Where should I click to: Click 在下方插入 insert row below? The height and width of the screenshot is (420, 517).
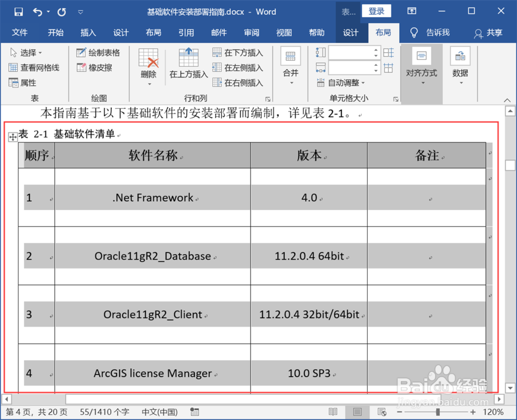[238, 52]
